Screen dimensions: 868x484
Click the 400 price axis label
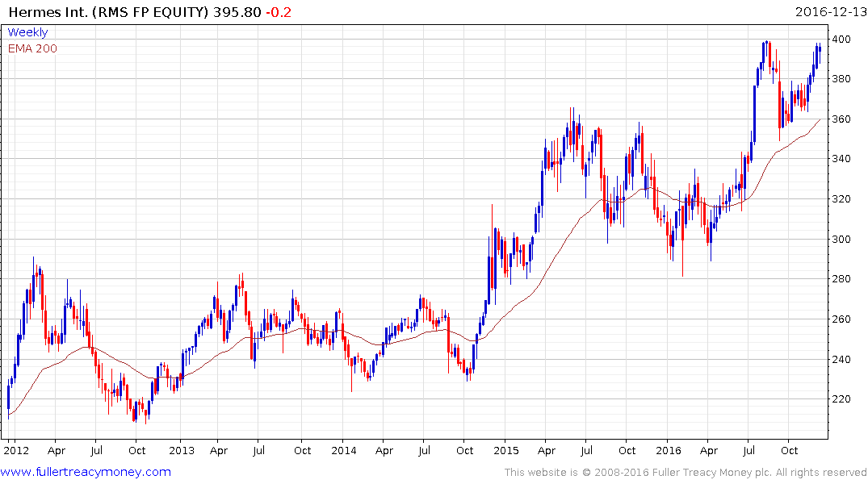pos(841,40)
